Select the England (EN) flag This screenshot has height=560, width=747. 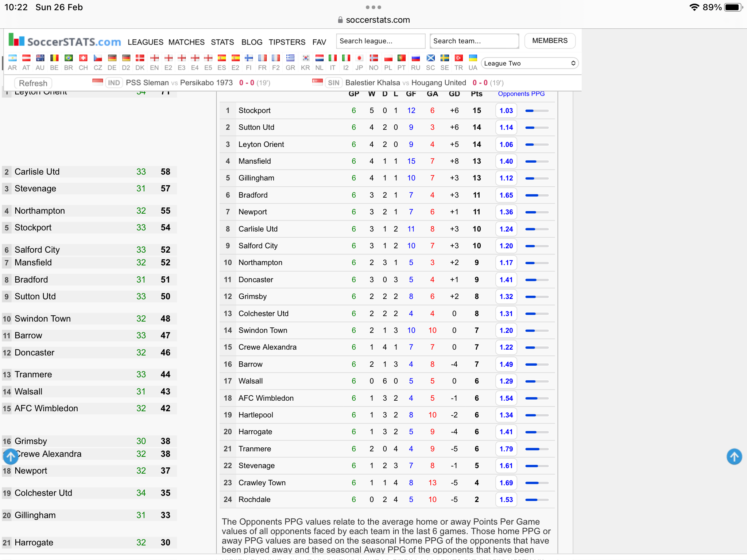[x=155, y=58]
